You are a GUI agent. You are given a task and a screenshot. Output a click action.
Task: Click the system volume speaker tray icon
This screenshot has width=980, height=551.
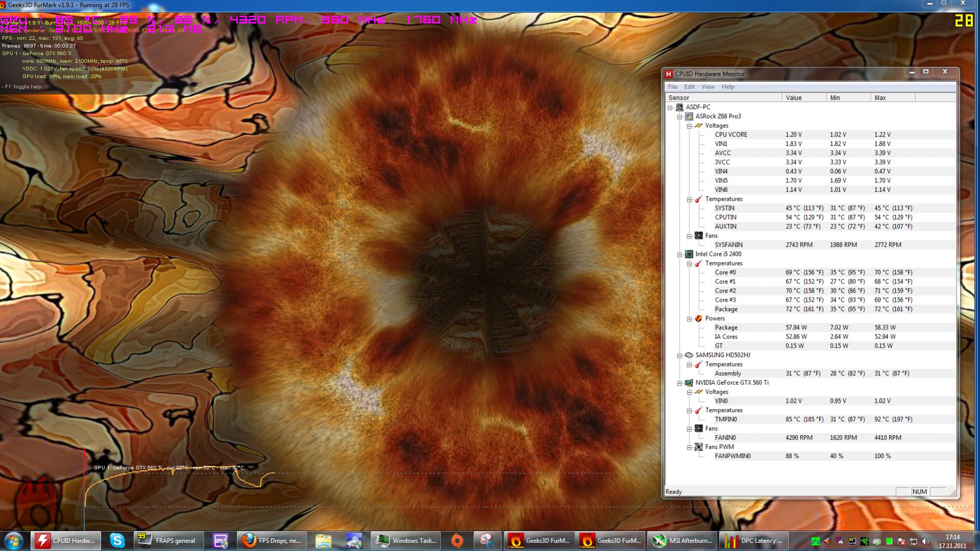[926, 541]
